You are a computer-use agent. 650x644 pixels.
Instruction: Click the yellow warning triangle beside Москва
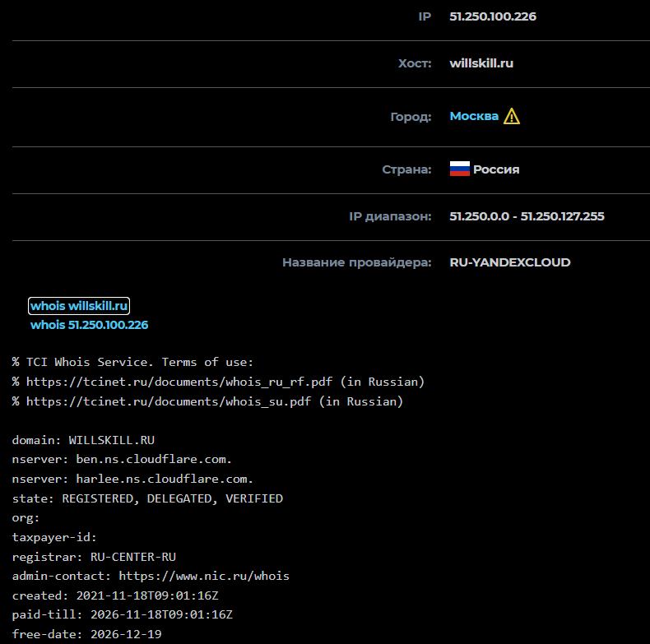click(512, 117)
